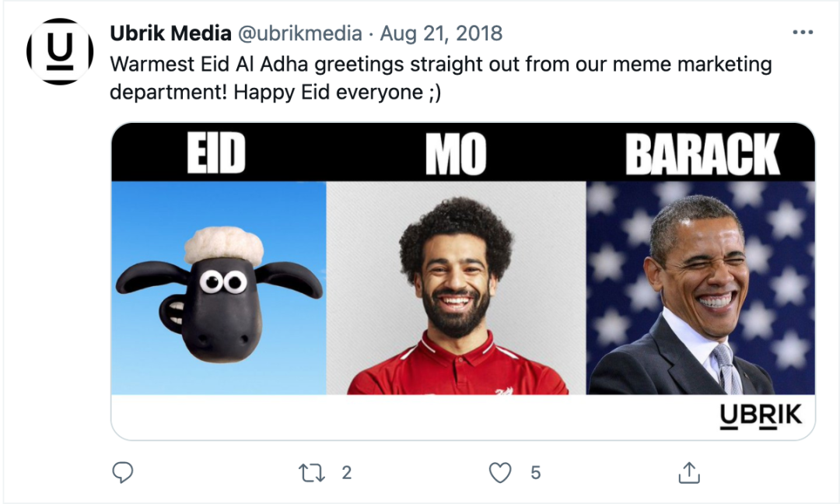Like the tweet with the heart icon

[x=500, y=472]
